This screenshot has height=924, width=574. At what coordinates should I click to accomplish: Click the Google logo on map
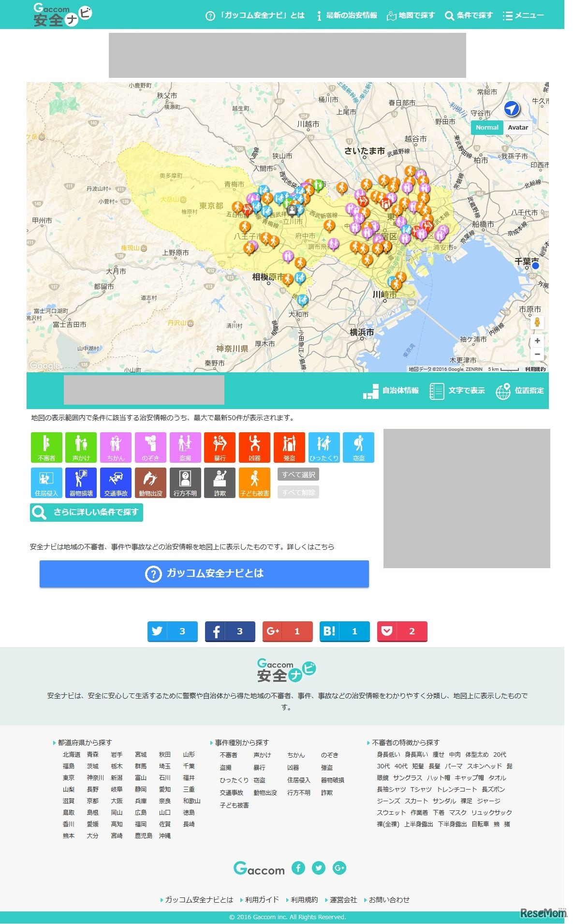coord(45,366)
